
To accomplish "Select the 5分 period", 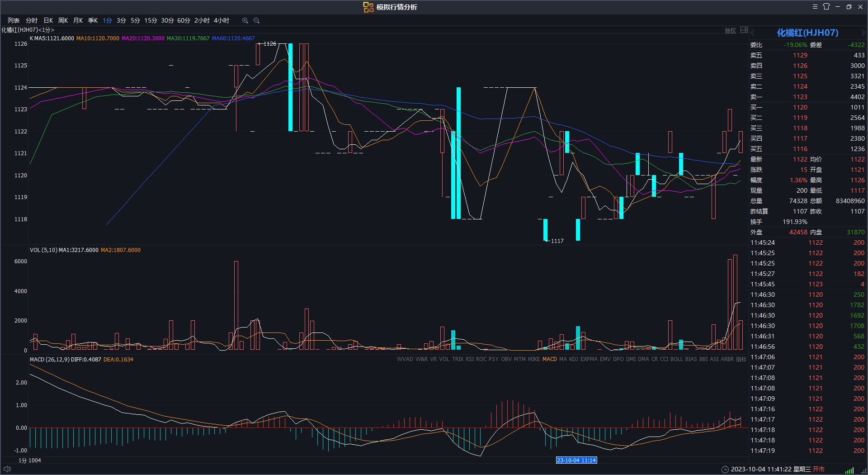I will (x=135, y=20).
